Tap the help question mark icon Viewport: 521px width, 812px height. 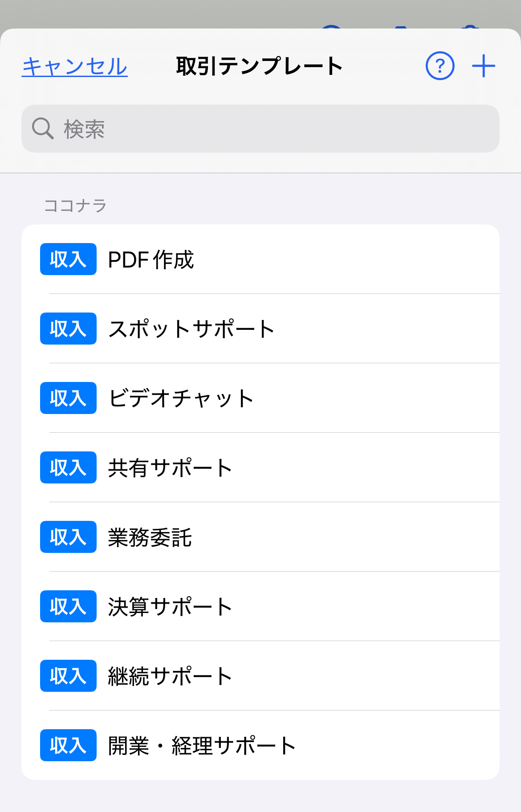[440, 66]
